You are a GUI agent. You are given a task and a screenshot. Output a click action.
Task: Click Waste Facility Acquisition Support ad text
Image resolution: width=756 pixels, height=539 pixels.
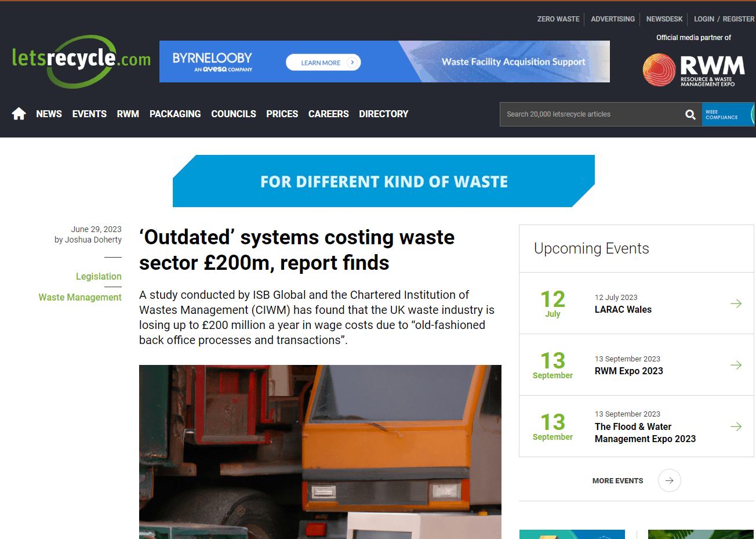click(x=514, y=62)
